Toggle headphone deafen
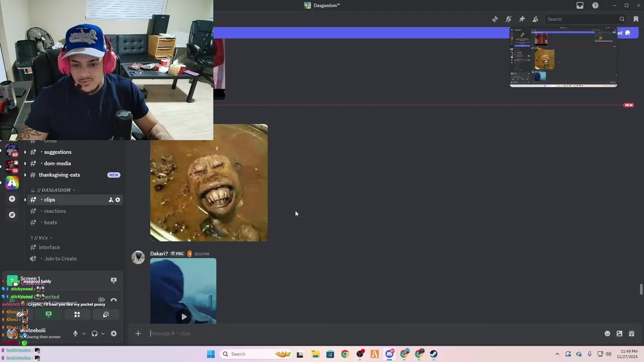The image size is (644, 362). click(94, 333)
